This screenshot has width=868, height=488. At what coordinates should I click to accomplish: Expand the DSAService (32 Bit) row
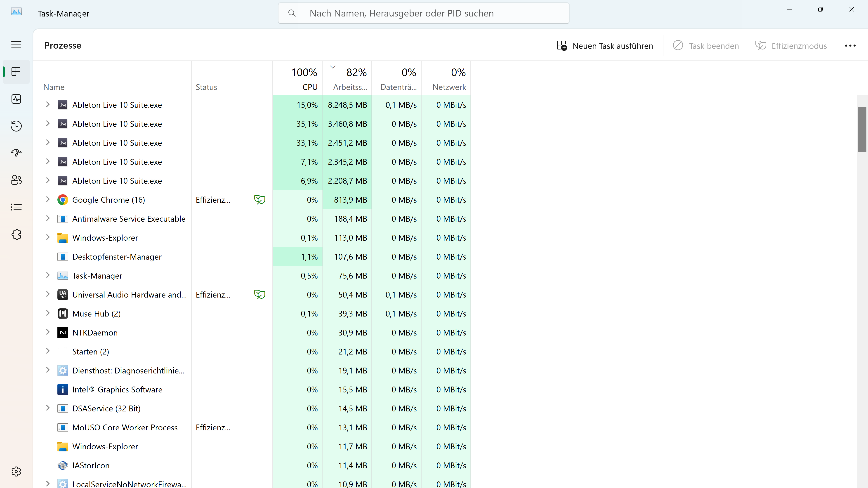pos(48,408)
